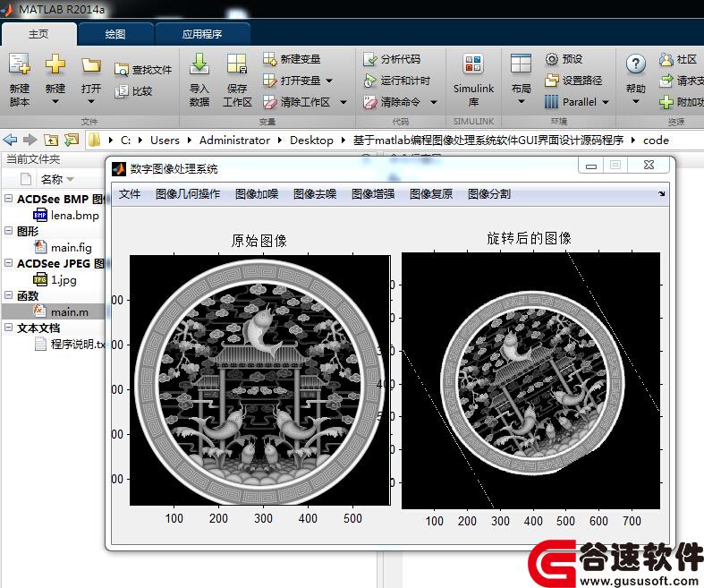The image size is (704, 588).
Task: Click Clear Commands (清除命令)
Action: pyautogui.click(x=392, y=102)
